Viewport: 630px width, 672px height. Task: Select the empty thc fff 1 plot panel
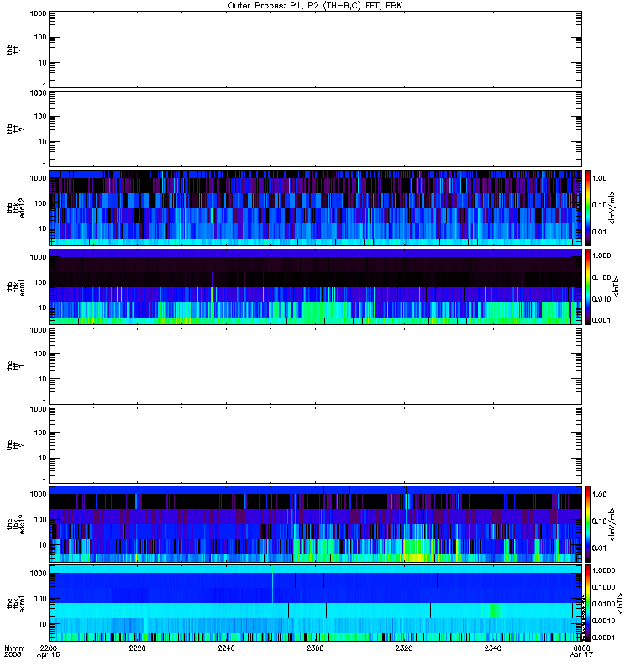(315, 366)
